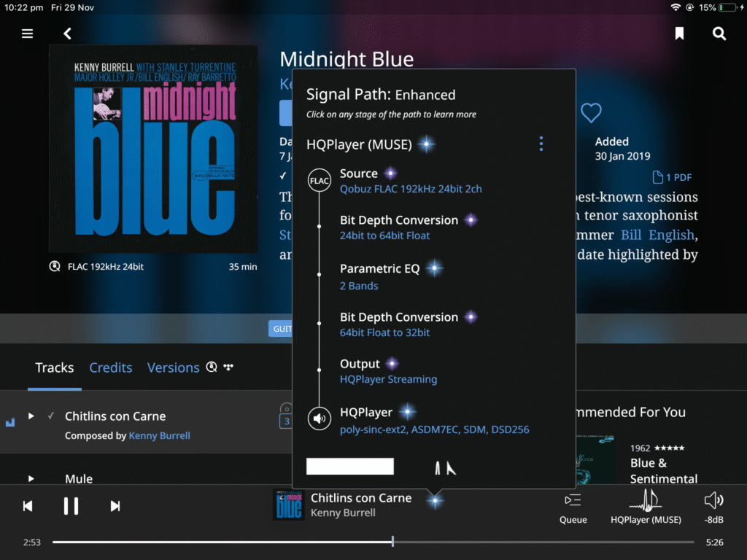This screenshot has height=560, width=747.
Task: Open 64bit Float to 32bit stage
Action: pos(384,332)
